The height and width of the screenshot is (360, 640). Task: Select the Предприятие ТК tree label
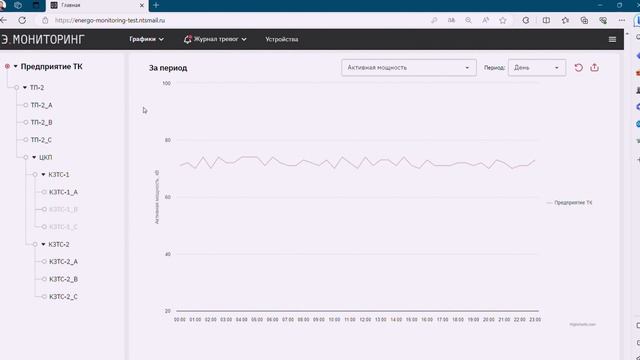51,67
